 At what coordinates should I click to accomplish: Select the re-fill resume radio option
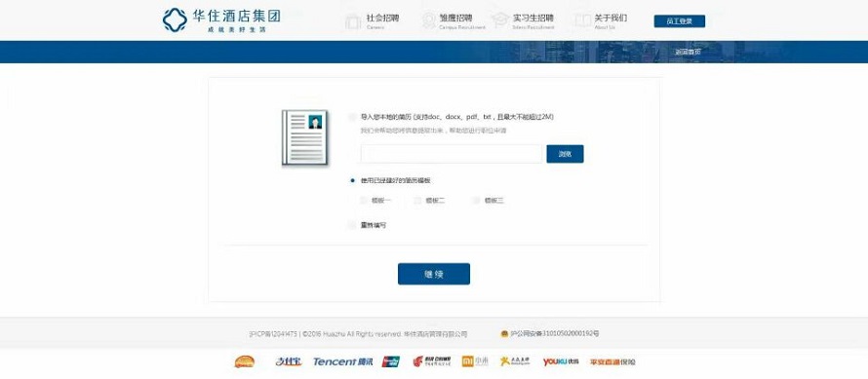pyautogui.click(x=352, y=225)
